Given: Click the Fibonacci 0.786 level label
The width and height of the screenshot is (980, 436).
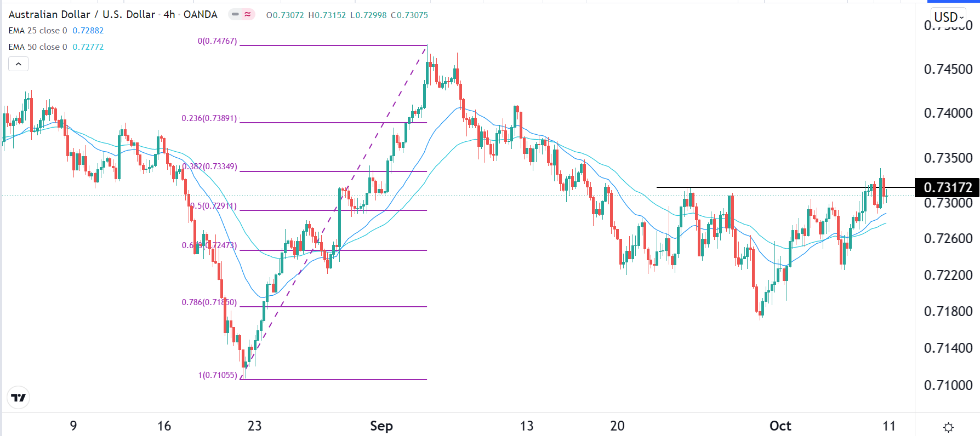Looking at the screenshot, I should tap(209, 302).
